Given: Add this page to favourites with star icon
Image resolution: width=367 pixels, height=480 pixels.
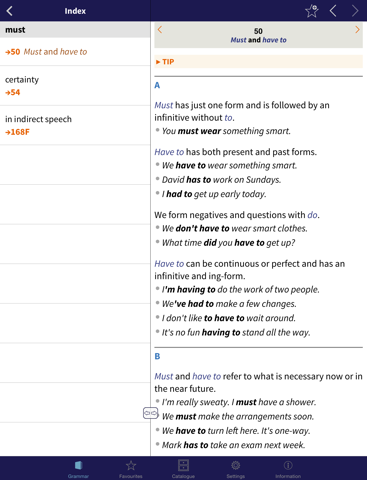Looking at the screenshot, I should [x=312, y=11].
